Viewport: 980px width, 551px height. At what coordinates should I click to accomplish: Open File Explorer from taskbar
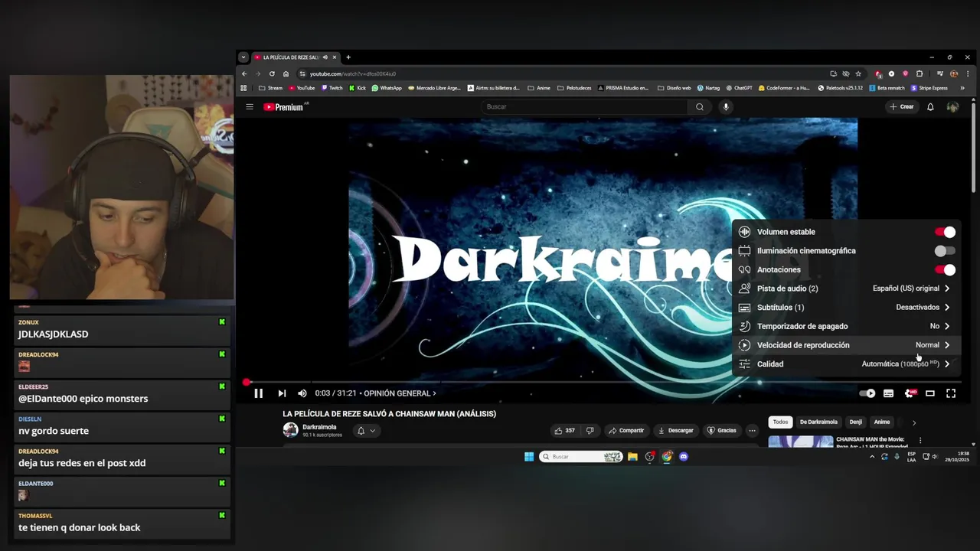632,457
